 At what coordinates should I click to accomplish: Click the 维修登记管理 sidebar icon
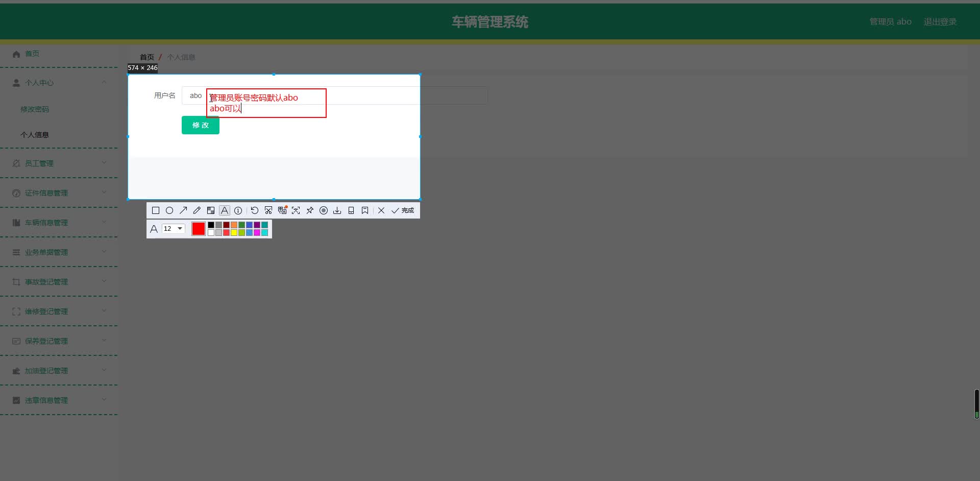(x=16, y=311)
